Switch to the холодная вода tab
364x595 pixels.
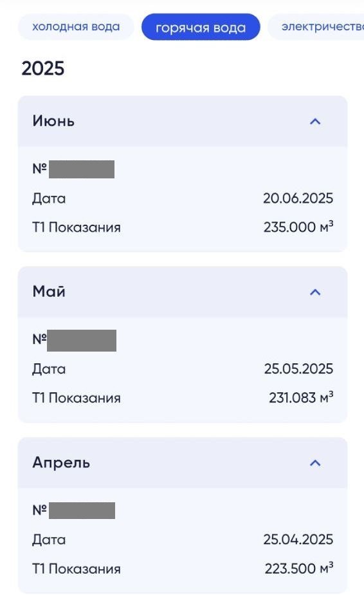(x=76, y=26)
